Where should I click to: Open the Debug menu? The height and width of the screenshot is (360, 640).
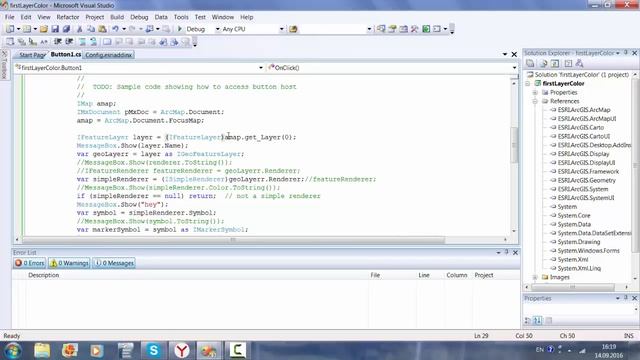point(139,17)
